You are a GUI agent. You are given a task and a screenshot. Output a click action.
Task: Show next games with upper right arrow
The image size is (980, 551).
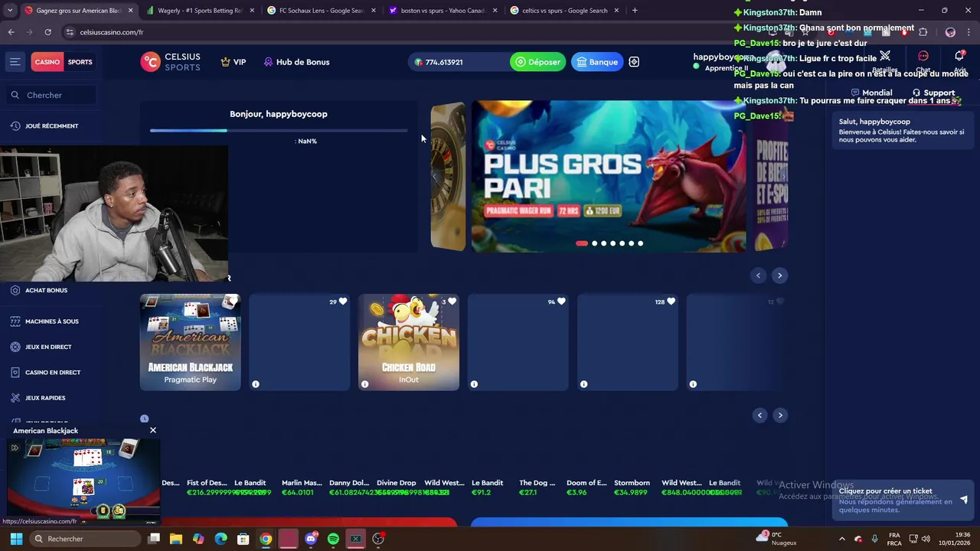(779, 275)
